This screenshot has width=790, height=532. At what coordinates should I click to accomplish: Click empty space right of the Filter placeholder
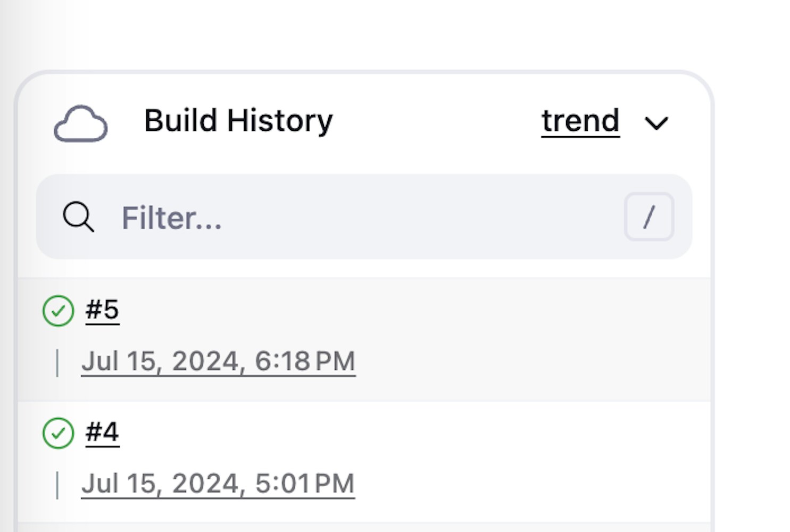coord(420,217)
